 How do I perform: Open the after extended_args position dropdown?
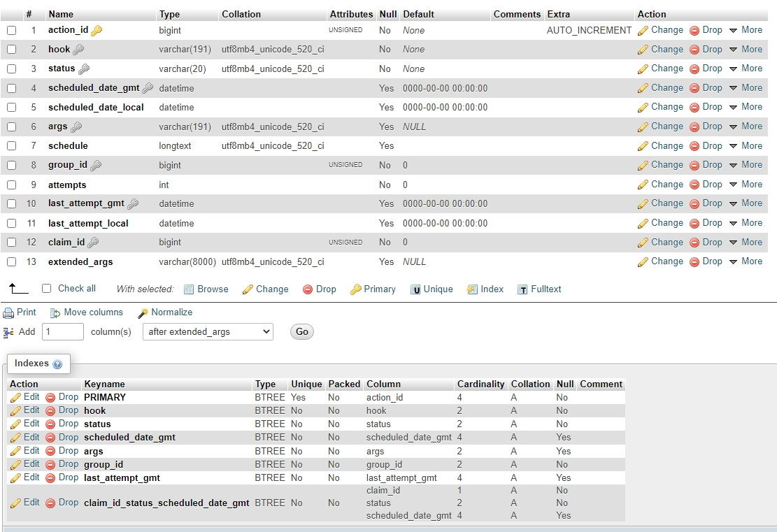click(208, 332)
